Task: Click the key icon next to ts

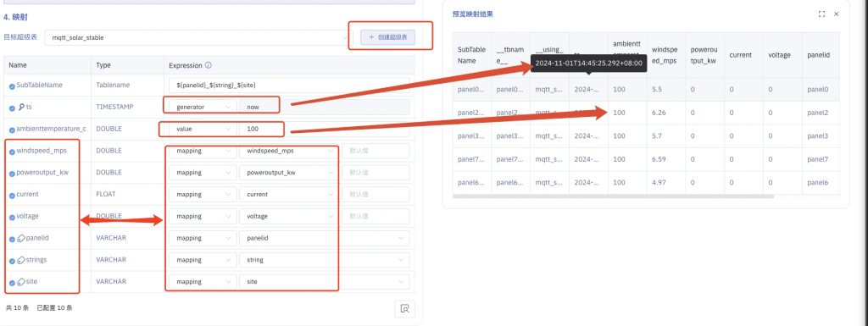Action: point(20,108)
